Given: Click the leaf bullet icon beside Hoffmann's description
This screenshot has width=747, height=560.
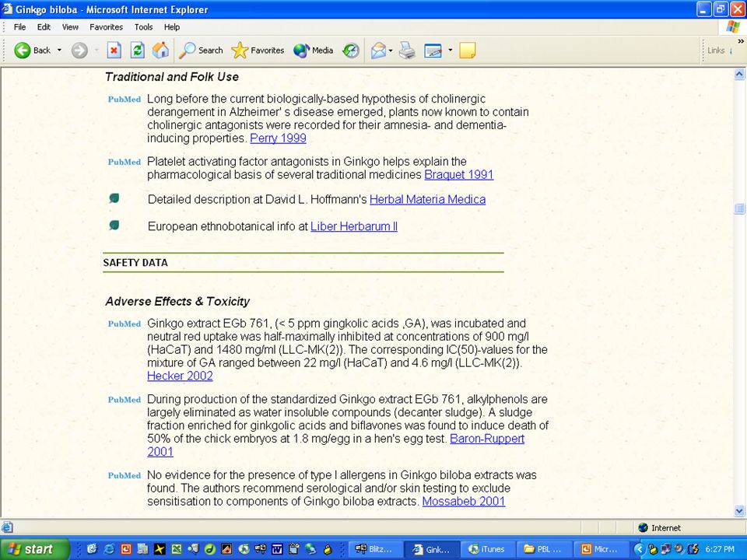Looking at the screenshot, I should pyautogui.click(x=114, y=198).
